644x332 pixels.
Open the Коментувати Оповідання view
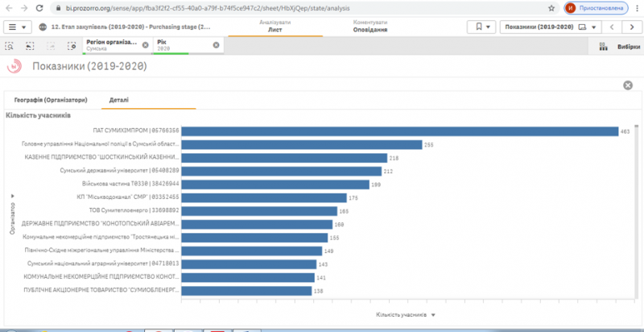click(369, 27)
